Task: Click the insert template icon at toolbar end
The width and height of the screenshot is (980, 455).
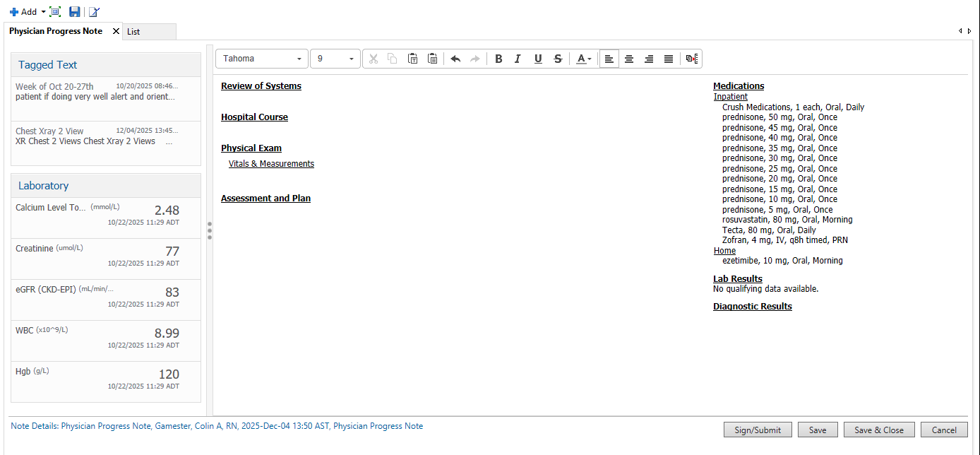Action: (692, 59)
